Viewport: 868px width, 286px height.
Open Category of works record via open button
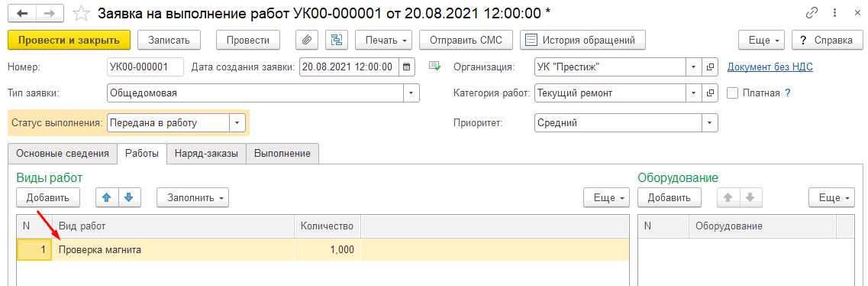(710, 93)
